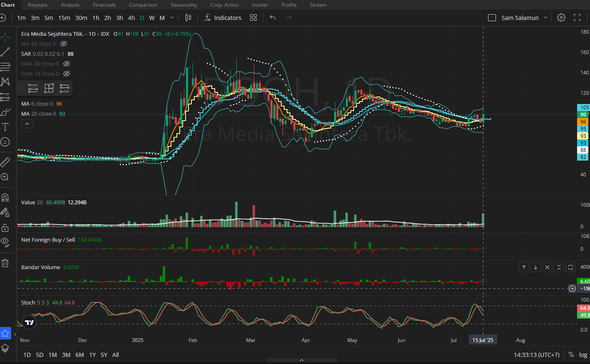The width and height of the screenshot is (590, 364).
Task: Switch to the Financials tab
Action: click(104, 5)
